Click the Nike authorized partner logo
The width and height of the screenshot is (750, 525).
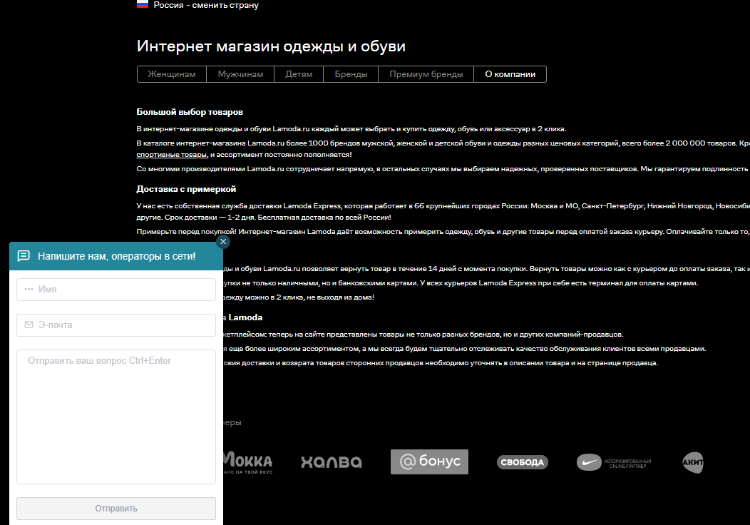point(614,462)
